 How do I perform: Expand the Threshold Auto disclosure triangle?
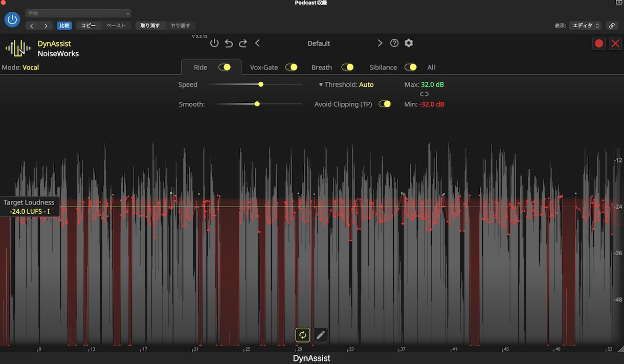pos(321,85)
